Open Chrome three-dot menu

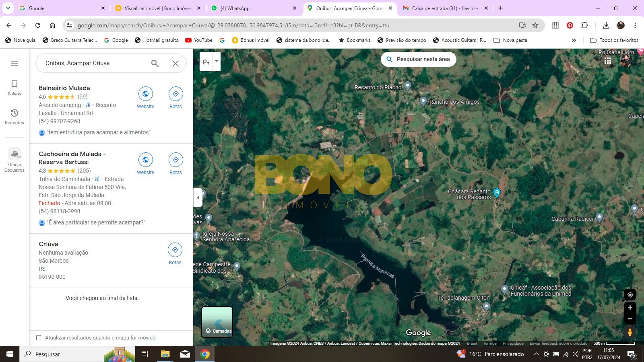[635, 25]
